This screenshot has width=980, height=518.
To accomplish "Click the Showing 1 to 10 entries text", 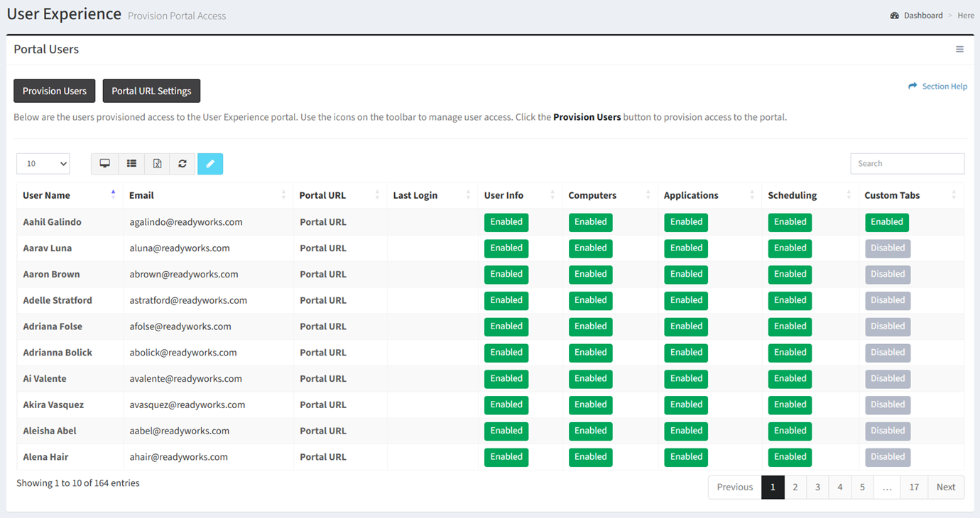I will [x=78, y=483].
